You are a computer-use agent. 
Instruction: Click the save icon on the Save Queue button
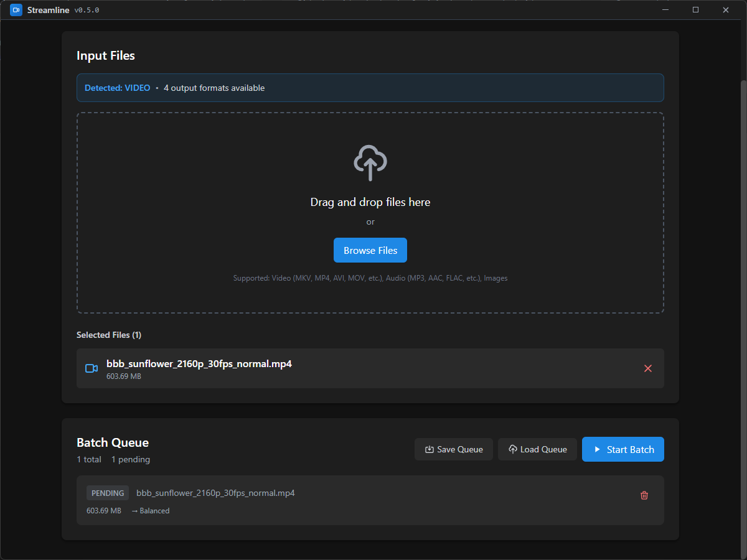pos(430,449)
